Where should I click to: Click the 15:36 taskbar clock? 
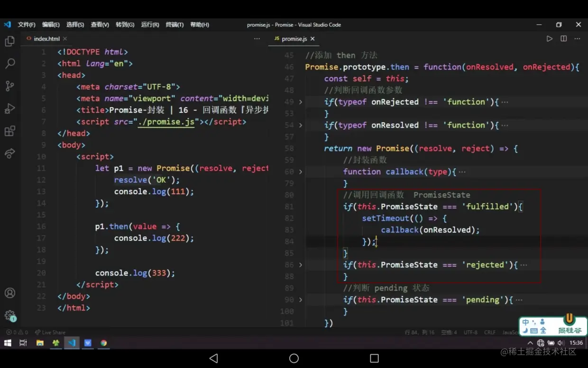(x=576, y=343)
